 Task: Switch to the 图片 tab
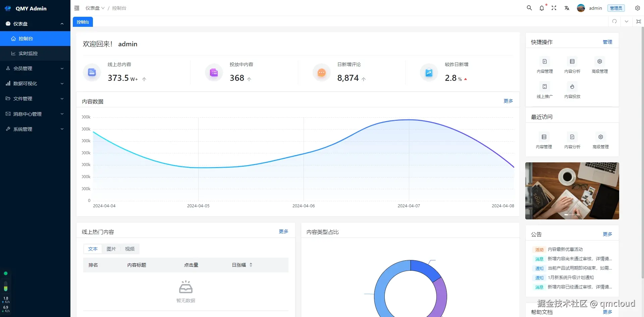point(111,249)
